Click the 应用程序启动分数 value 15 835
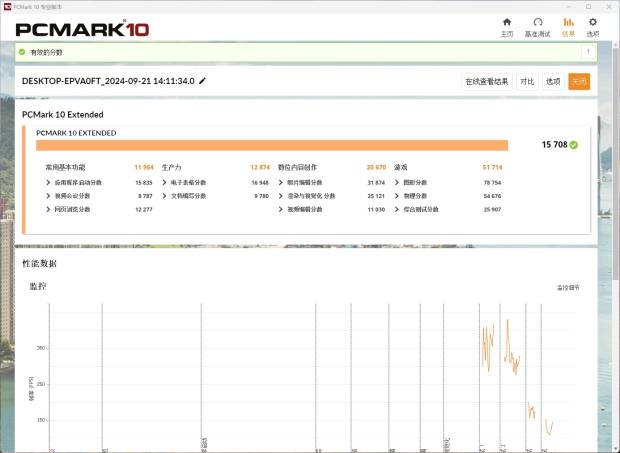This screenshot has height=453, width=620. pos(144,183)
